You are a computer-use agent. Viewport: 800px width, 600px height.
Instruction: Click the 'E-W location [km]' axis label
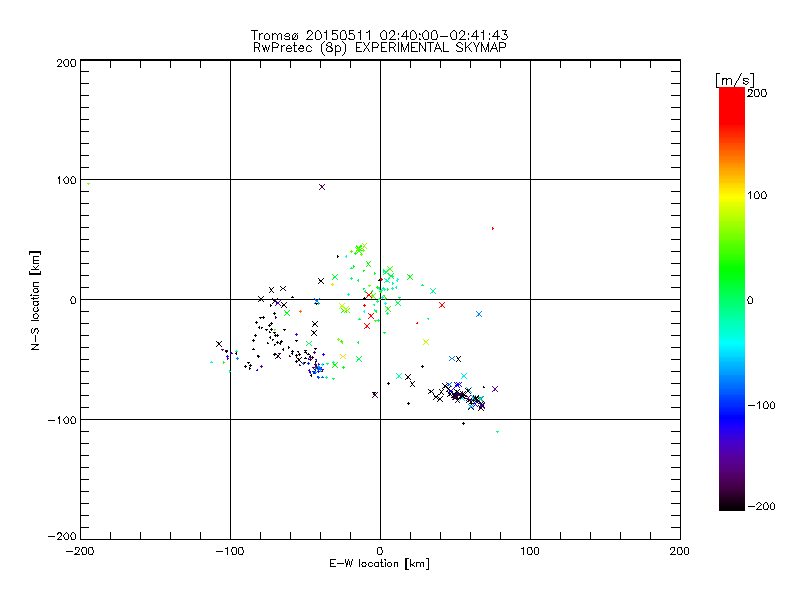(x=379, y=564)
